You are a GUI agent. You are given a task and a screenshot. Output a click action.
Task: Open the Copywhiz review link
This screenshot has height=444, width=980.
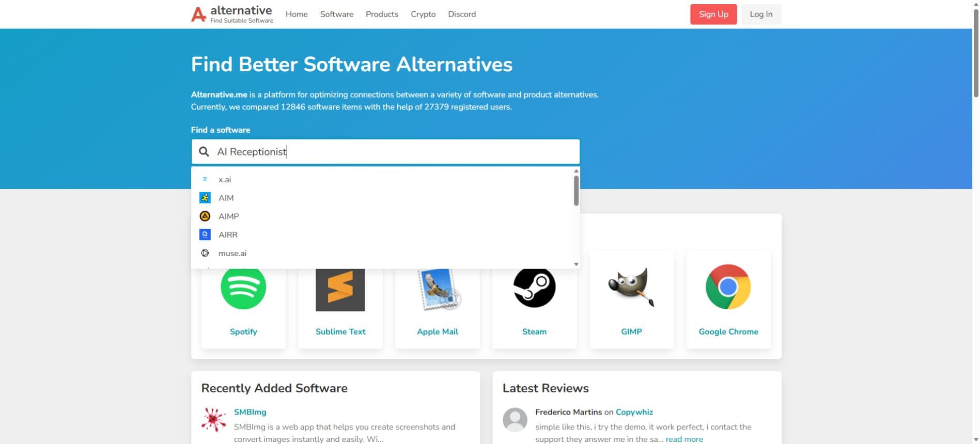coord(634,412)
